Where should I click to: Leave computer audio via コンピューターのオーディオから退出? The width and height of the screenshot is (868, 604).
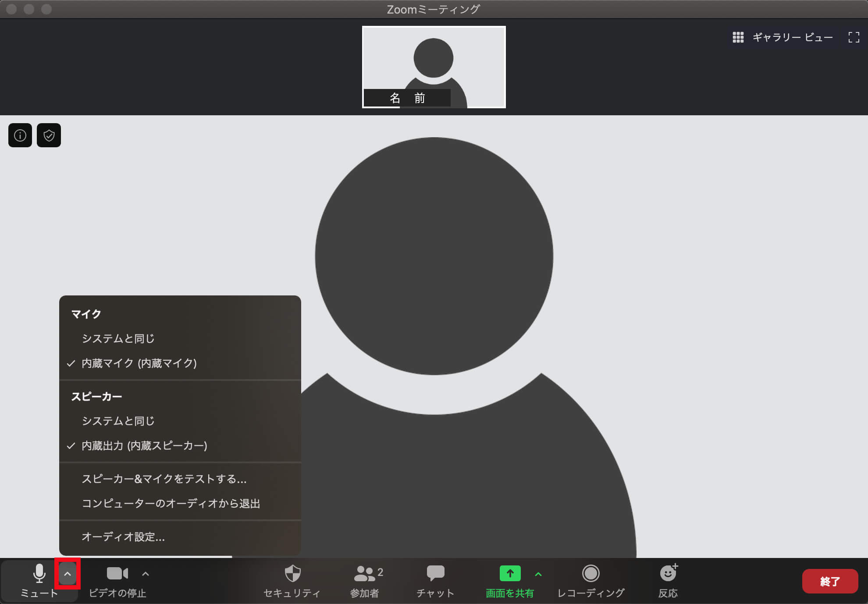pyautogui.click(x=171, y=503)
